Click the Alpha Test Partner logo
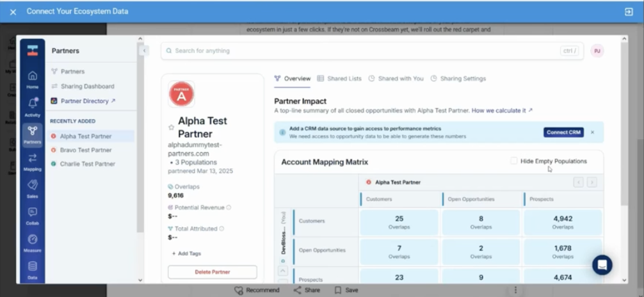644x297 pixels. 182,94
